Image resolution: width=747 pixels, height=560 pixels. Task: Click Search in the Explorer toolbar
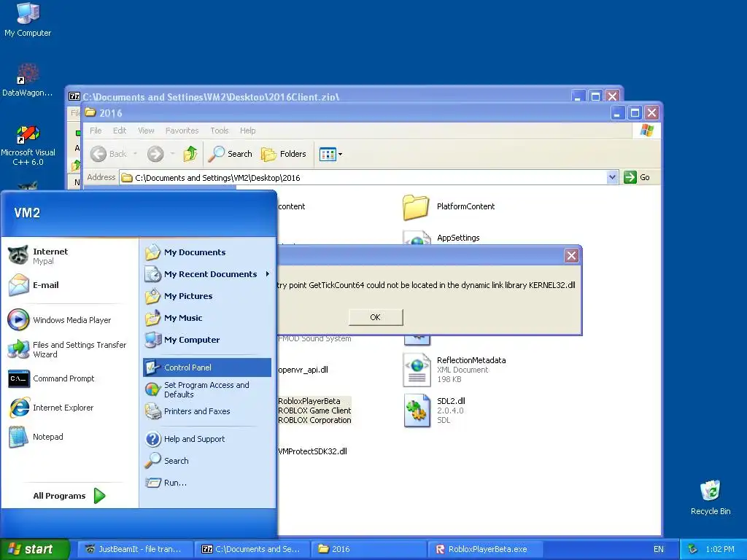(231, 154)
